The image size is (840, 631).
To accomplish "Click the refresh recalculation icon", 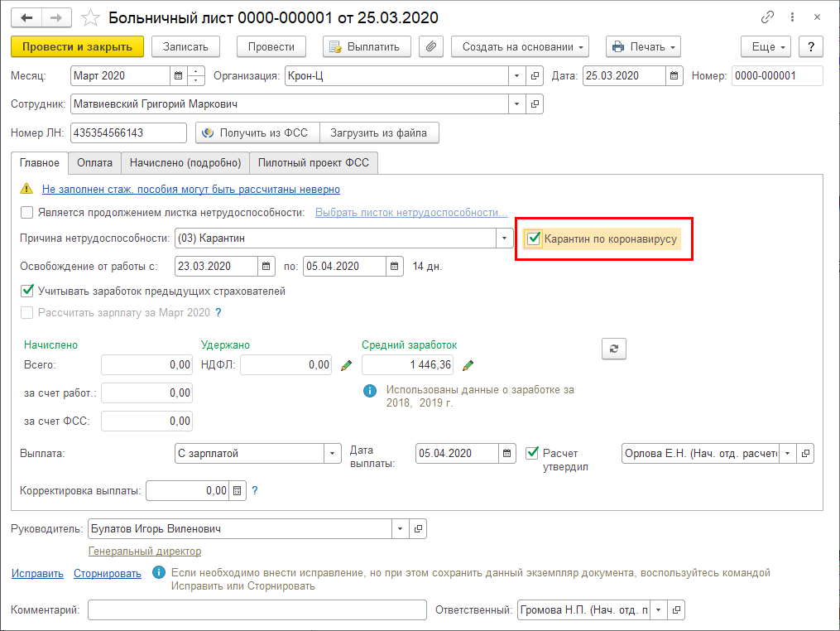I will coord(613,349).
